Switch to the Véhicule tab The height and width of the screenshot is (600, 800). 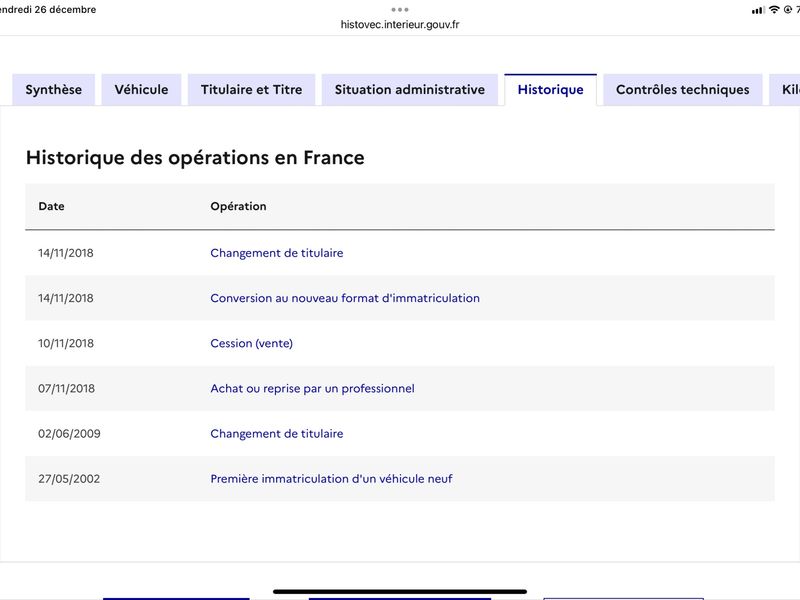pos(141,90)
